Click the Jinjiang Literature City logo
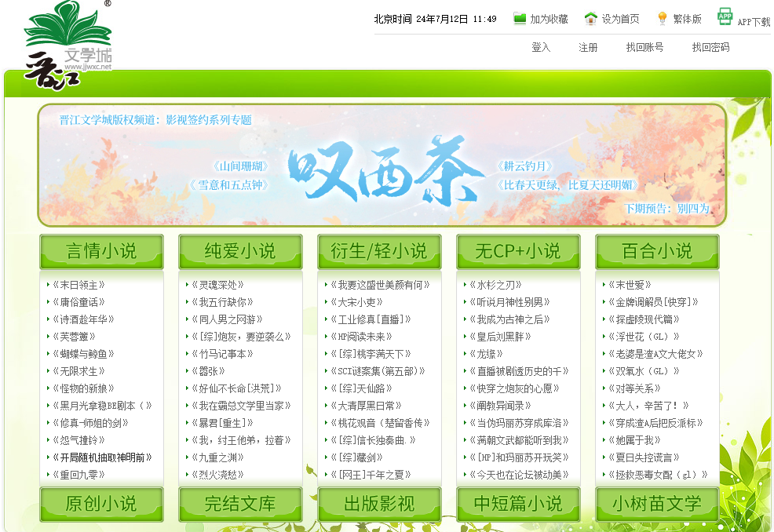Viewport: 774px width, 532px height. pos(68,46)
